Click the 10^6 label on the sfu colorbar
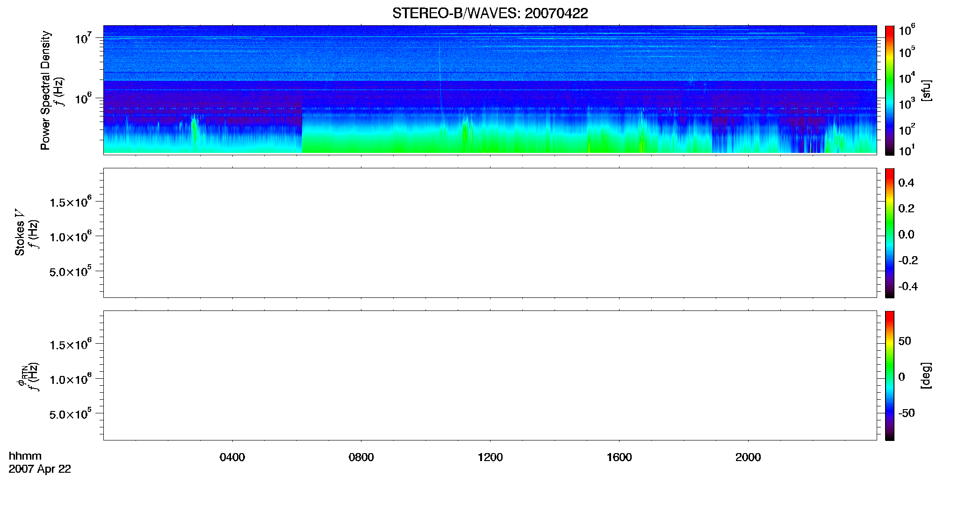The image size is (980, 505). click(x=907, y=30)
